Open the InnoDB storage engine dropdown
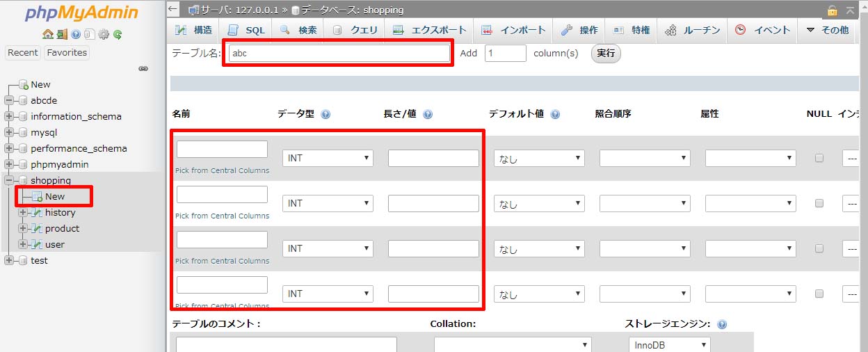Viewport: 868px width, 352px height. 670,345
